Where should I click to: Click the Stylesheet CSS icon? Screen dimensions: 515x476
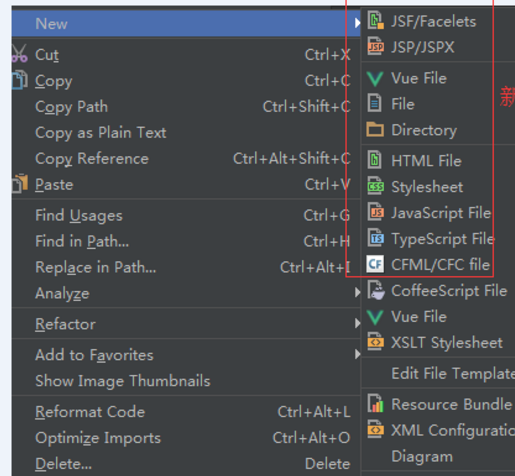[375, 187]
